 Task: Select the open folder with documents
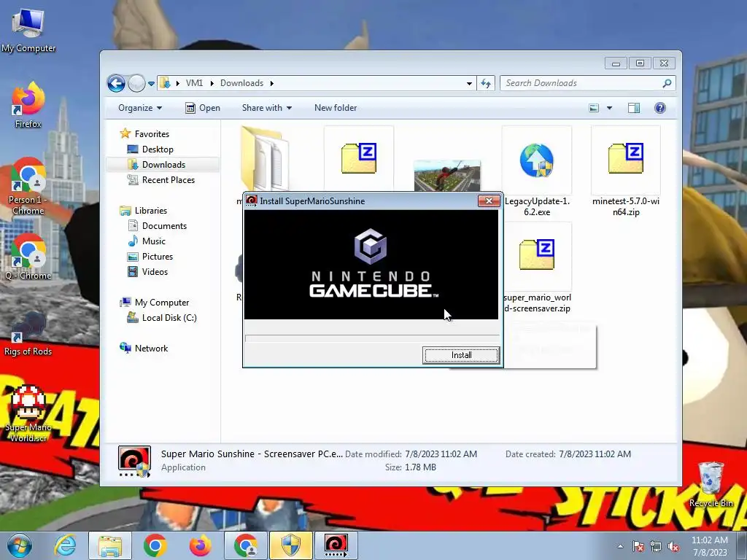(264, 158)
